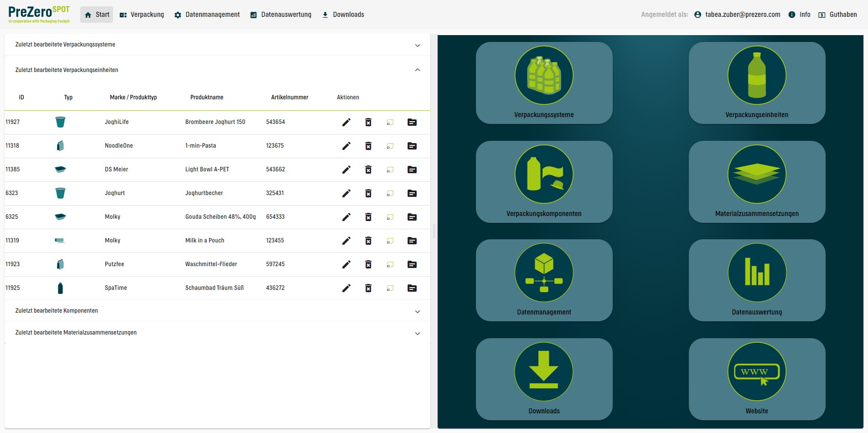Click the Schaumbad Träum Süß product name
The image size is (868, 433).
[214, 288]
